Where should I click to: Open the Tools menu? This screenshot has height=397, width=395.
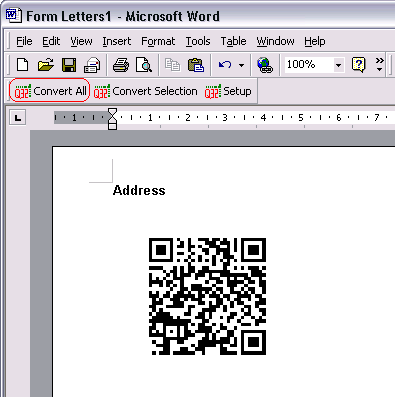(198, 41)
